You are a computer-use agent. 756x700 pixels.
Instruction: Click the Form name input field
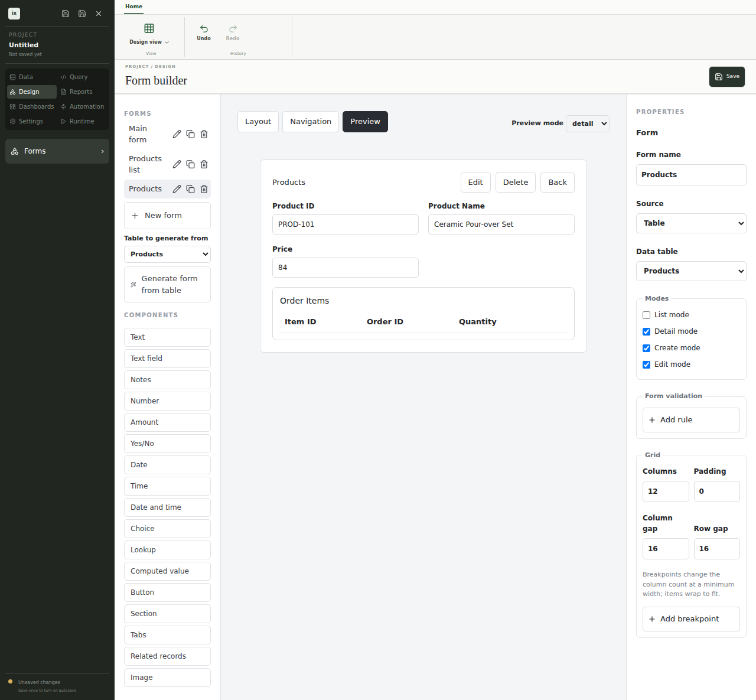click(x=691, y=175)
